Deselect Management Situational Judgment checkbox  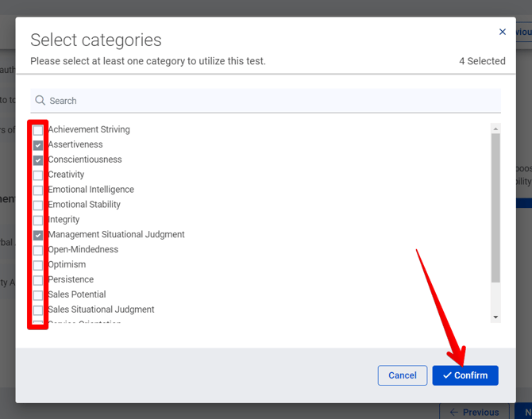tap(38, 235)
